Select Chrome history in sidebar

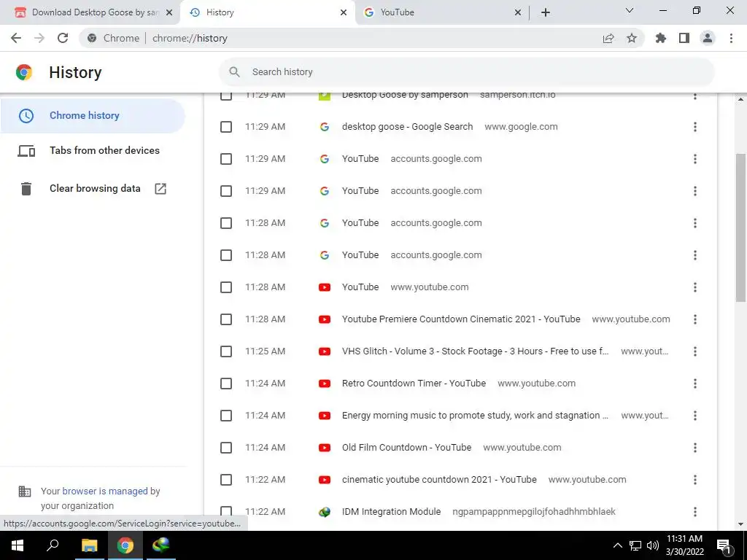pyautogui.click(x=93, y=116)
